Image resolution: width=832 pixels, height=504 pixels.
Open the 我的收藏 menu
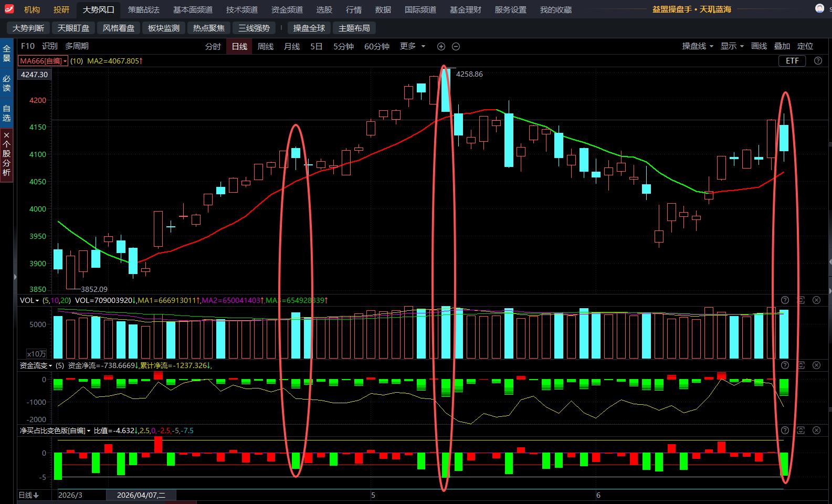point(556,9)
